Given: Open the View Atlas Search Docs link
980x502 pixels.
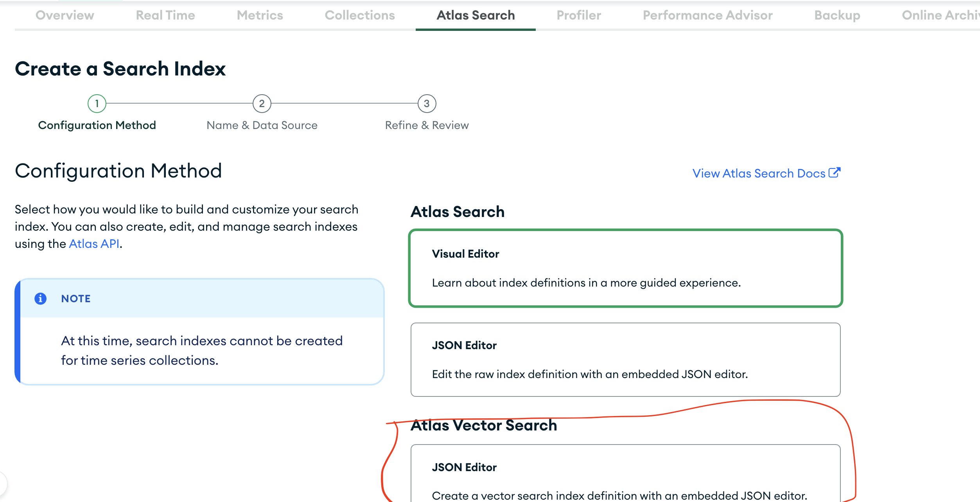Looking at the screenshot, I should (x=759, y=173).
